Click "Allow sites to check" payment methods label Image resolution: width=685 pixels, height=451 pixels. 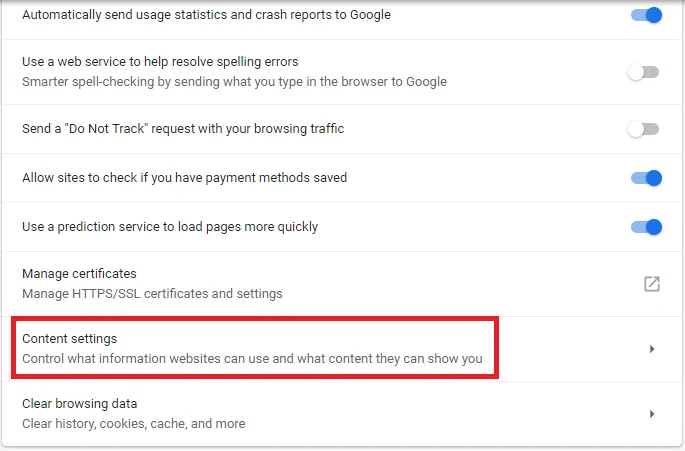pyautogui.click(x=184, y=178)
